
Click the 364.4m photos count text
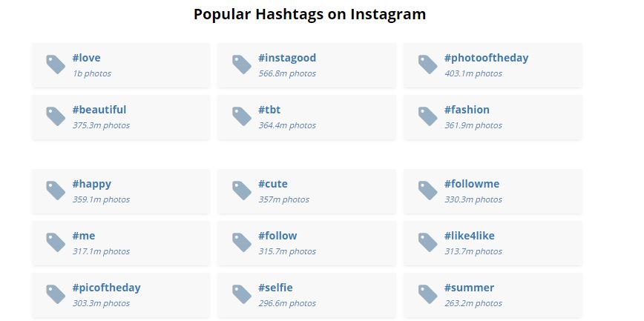tap(286, 125)
